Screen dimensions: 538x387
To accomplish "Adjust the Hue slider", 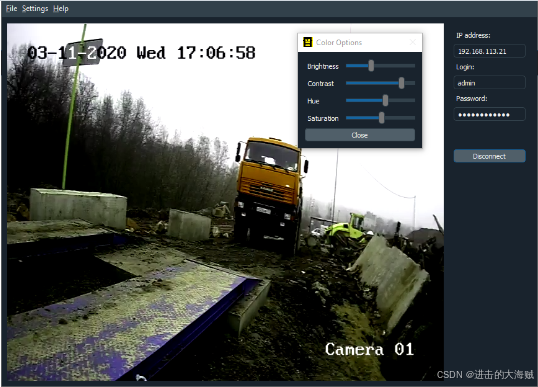I will pyautogui.click(x=385, y=101).
